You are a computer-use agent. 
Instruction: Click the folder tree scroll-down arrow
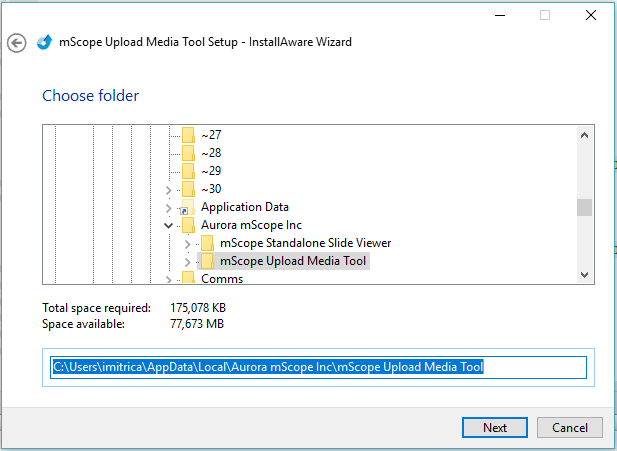point(584,274)
